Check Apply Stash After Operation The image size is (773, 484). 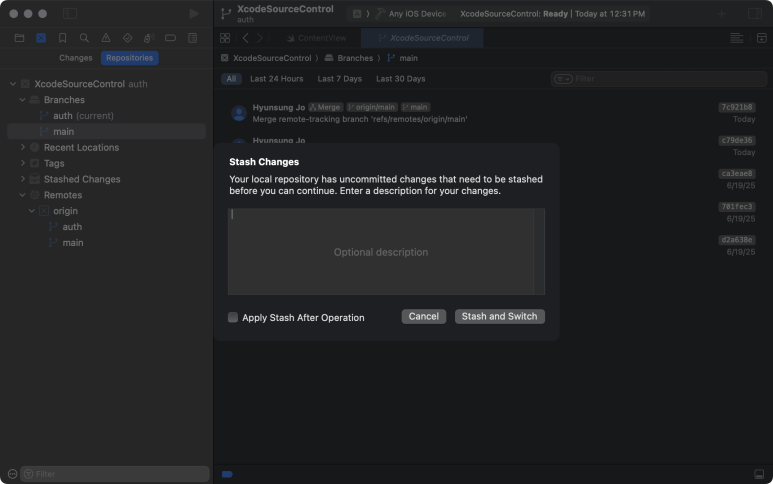(x=233, y=317)
